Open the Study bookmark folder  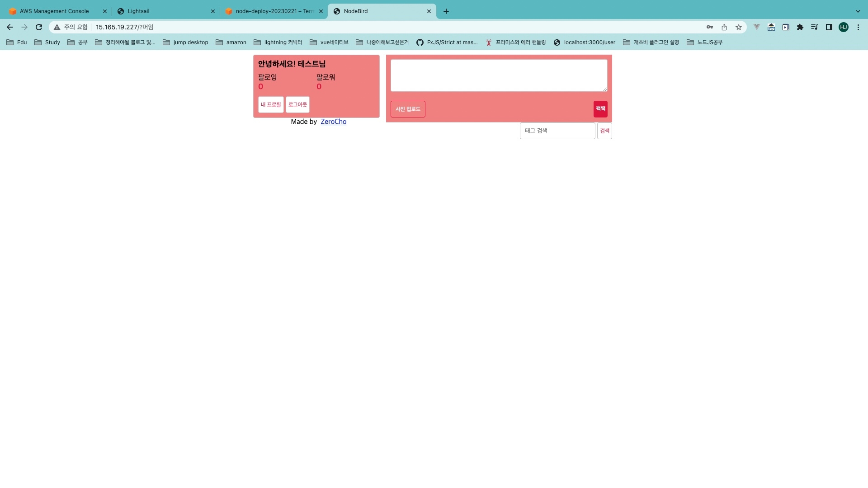[47, 42]
